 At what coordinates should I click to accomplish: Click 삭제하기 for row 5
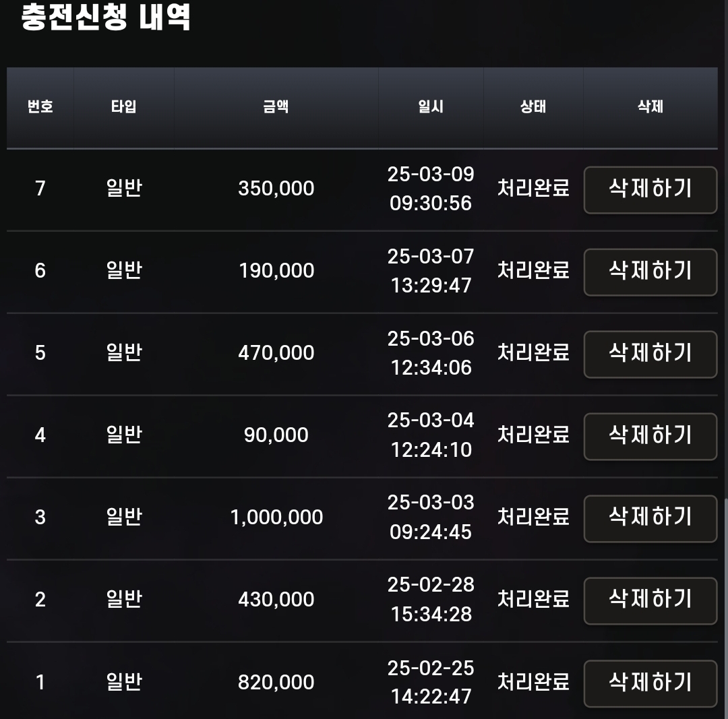point(650,354)
